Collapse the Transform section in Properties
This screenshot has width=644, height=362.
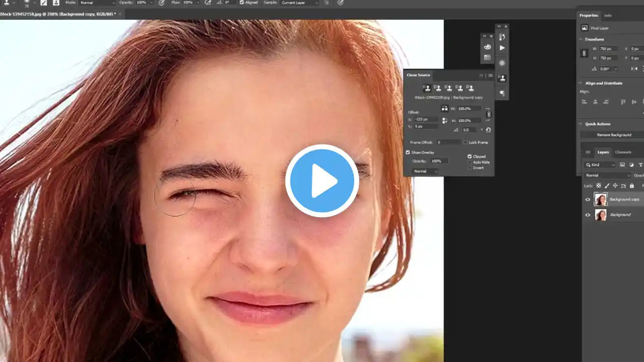click(581, 39)
